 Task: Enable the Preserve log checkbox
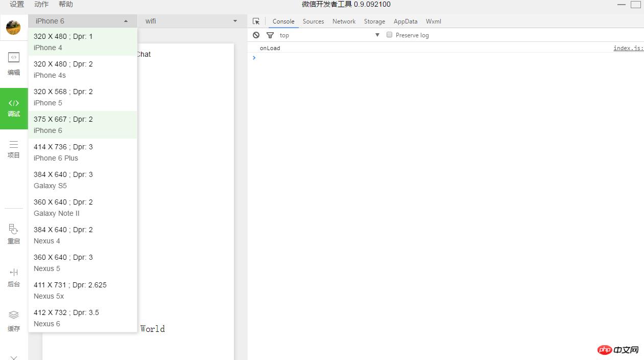tap(389, 35)
